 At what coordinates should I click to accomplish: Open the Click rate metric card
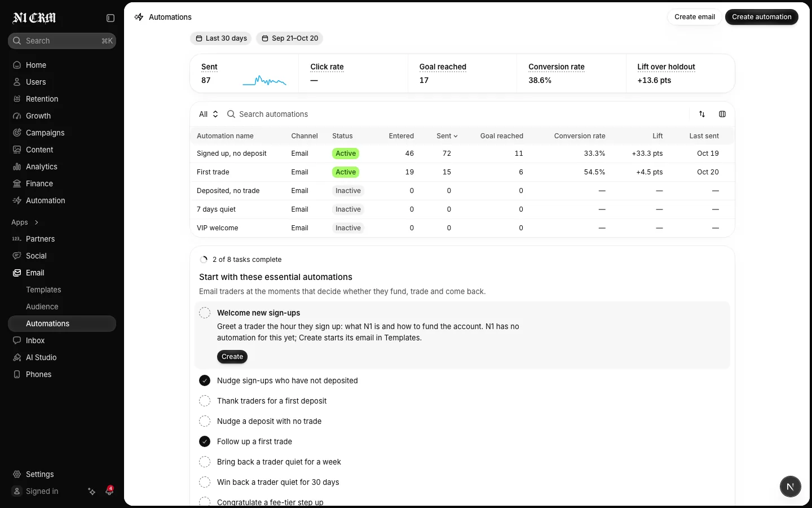(x=354, y=73)
